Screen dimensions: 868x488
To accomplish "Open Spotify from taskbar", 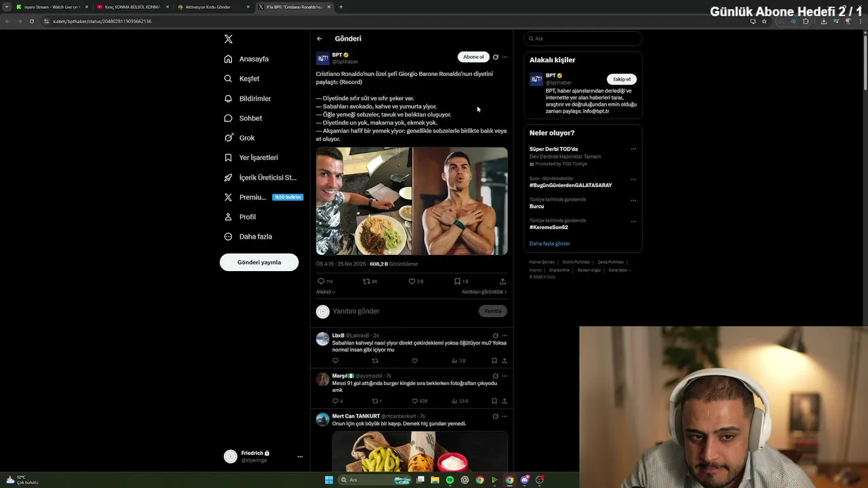I will pyautogui.click(x=450, y=480).
